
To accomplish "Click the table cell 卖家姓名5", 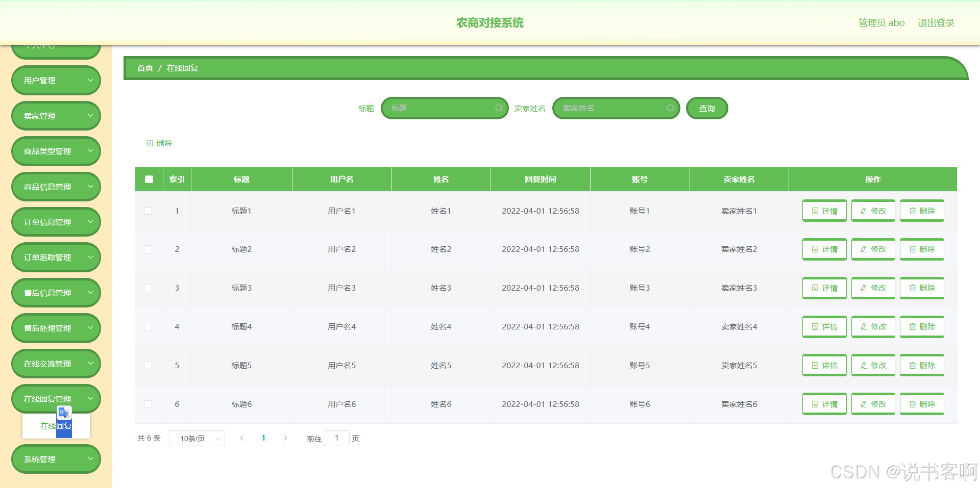I will (x=739, y=366).
